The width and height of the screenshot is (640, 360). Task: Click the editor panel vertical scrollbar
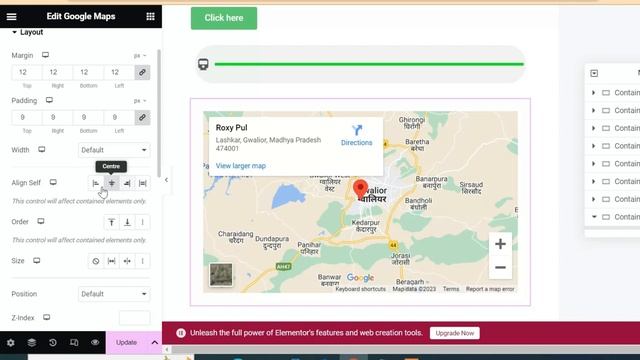click(159, 113)
